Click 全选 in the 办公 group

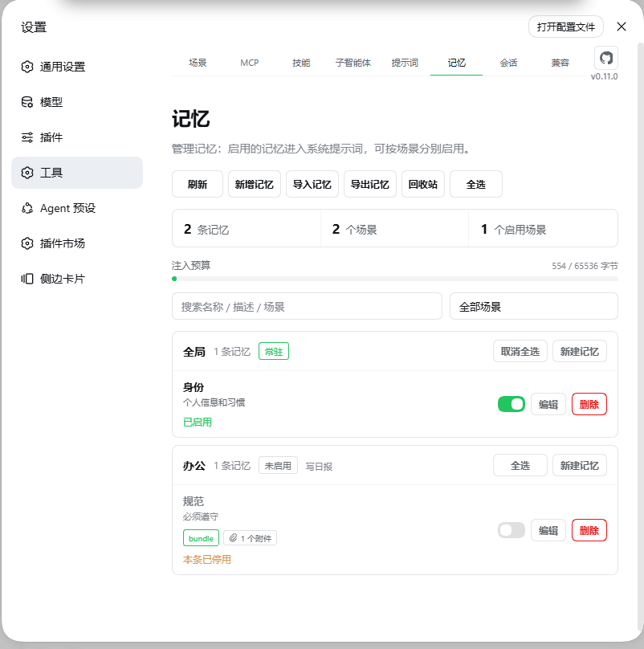point(520,466)
